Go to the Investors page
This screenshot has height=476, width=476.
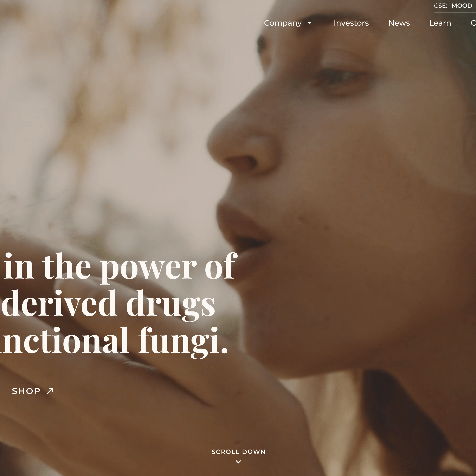tap(351, 23)
